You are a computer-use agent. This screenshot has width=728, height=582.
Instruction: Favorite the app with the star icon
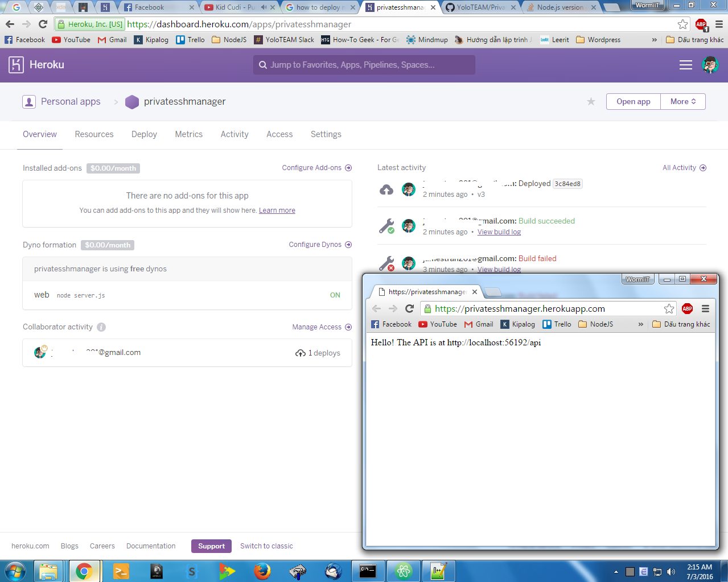(591, 102)
